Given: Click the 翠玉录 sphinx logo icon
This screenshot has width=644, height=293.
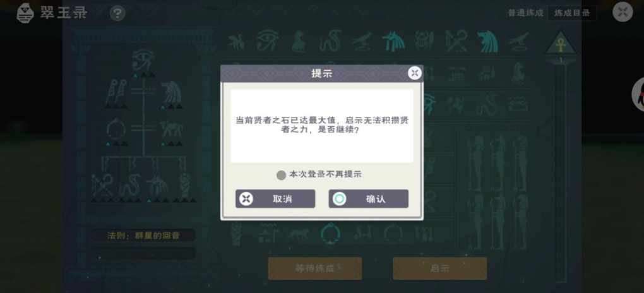Looking at the screenshot, I should tap(25, 13).
